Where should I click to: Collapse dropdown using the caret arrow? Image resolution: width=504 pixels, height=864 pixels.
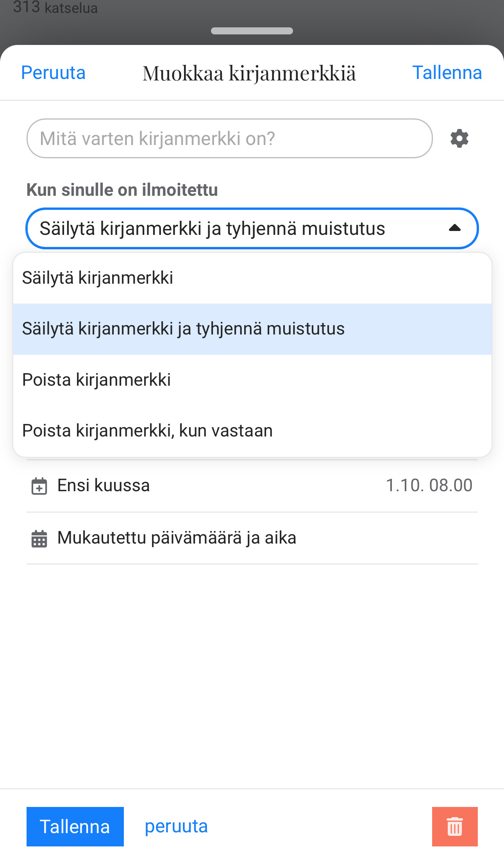[454, 228]
